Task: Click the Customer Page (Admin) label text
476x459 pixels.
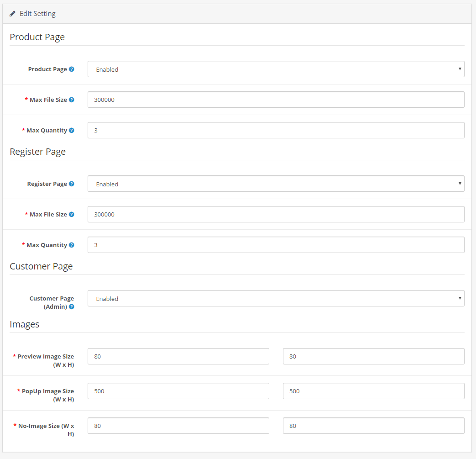Action: tap(52, 302)
